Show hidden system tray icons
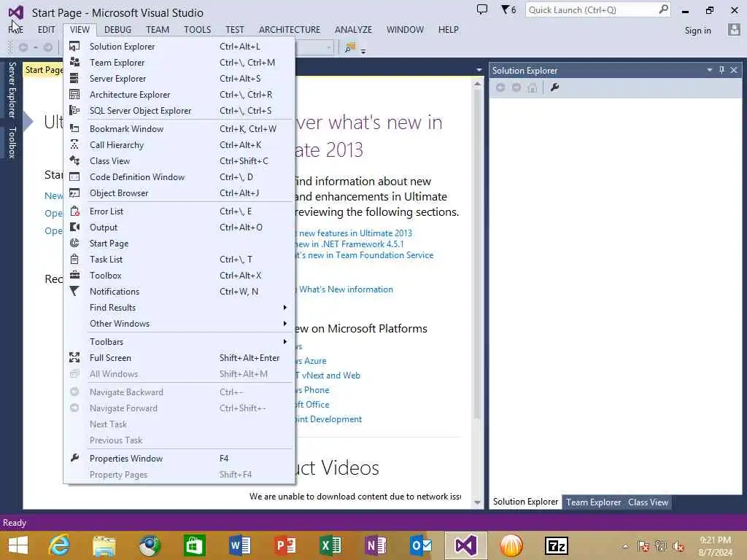 click(x=625, y=546)
